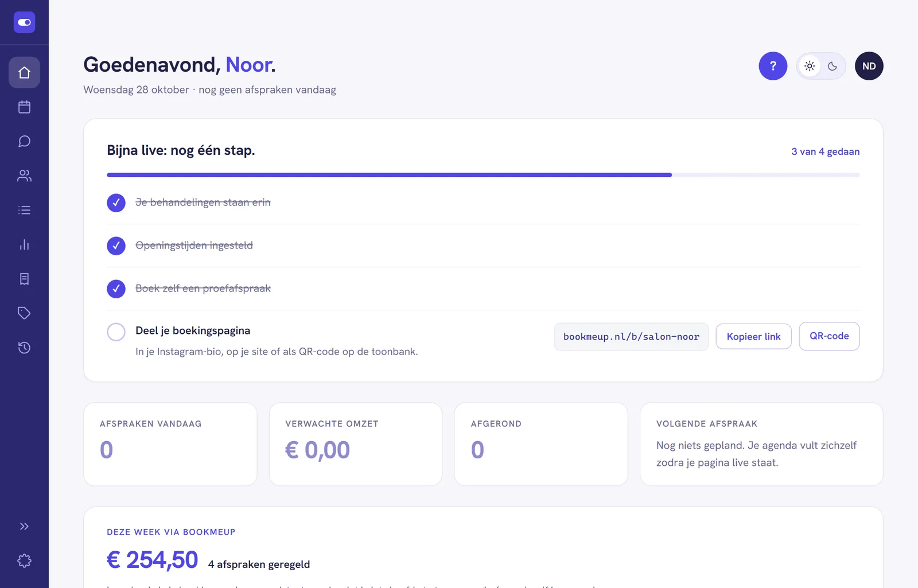Click 'Bijna live: nog één stap.' heading
The image size is (918, 588).
pyautogui.click(x=181, y=150)
